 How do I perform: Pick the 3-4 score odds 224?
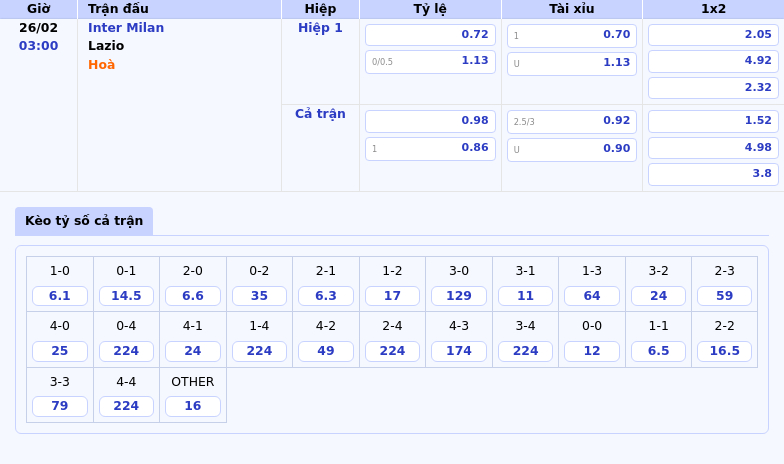coord(526,350)
